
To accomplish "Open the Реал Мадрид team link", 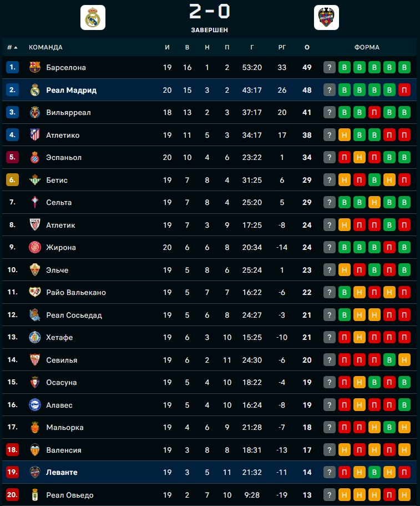I will click(x=71, y=90).
